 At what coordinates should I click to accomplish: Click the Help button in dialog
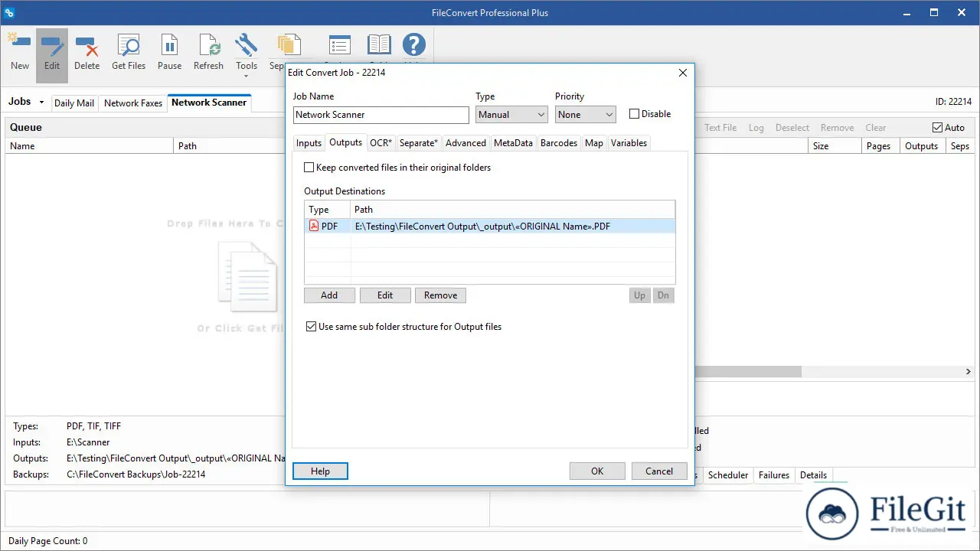pyautogui.click(x=320, y=471)
